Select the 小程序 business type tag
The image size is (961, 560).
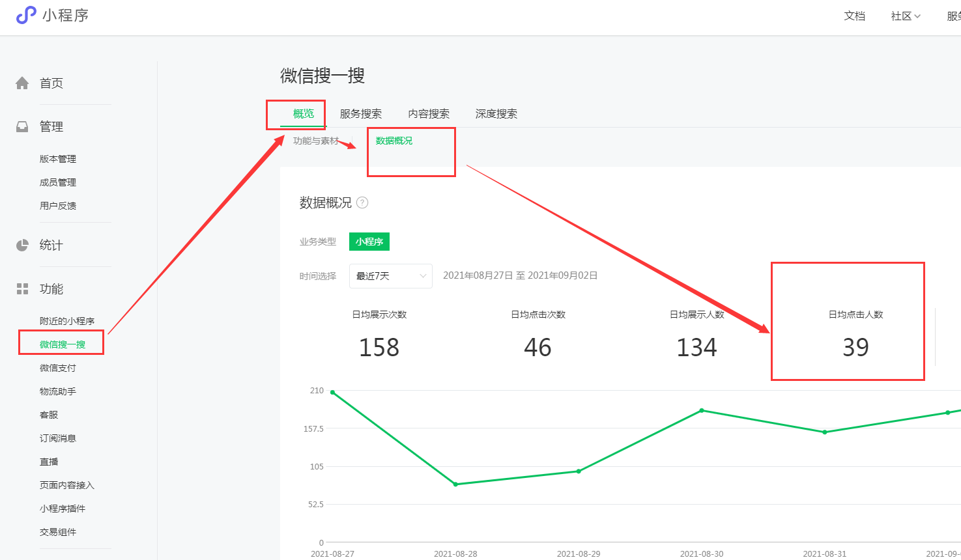tap(369, 242)
